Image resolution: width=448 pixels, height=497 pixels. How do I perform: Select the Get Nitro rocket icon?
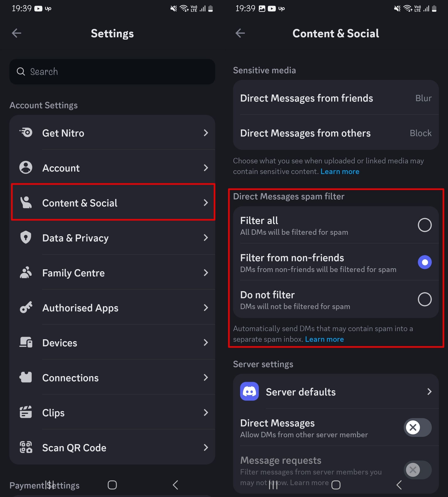click(26, 133)
